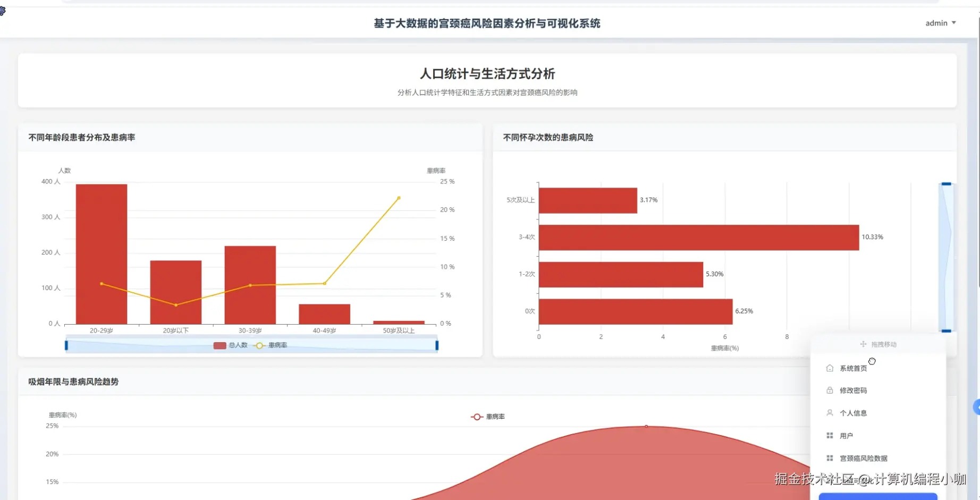This screenshot has height=500, width=980.
Task: Open 宫颈癌风险数据 menu entry
Action: click(x=878, y=458)
